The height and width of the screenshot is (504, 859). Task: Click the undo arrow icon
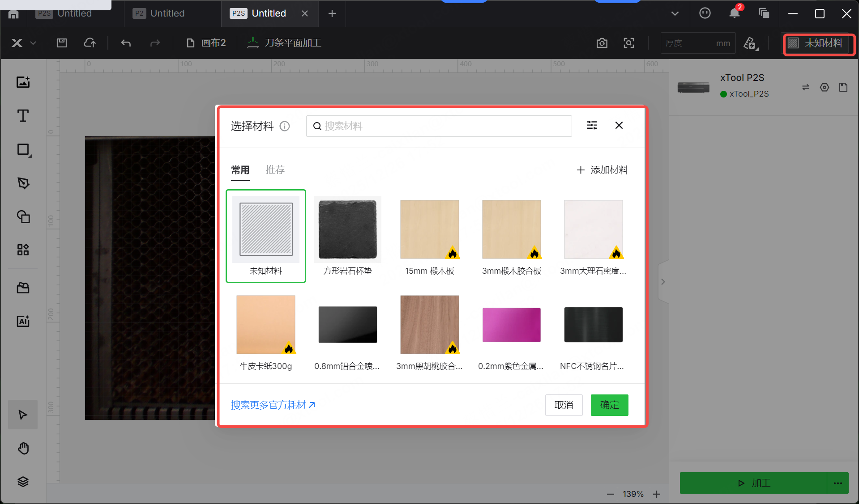(x=126, y=43)
